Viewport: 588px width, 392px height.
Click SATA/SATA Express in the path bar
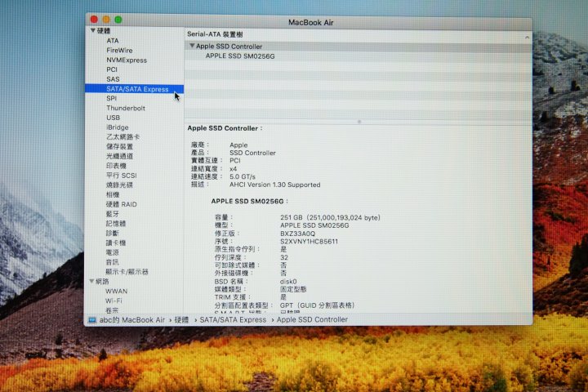coord(233,320)
